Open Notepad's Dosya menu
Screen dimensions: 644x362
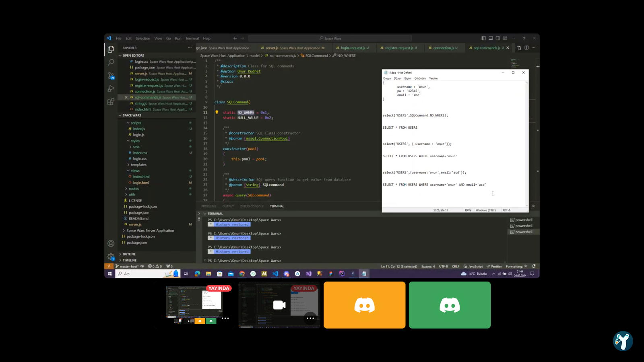(387, 78)
